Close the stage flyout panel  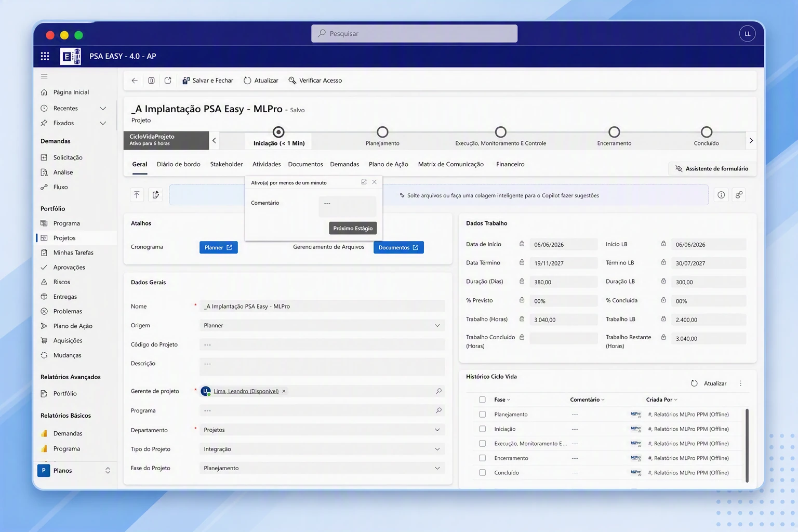pos(374,182)
